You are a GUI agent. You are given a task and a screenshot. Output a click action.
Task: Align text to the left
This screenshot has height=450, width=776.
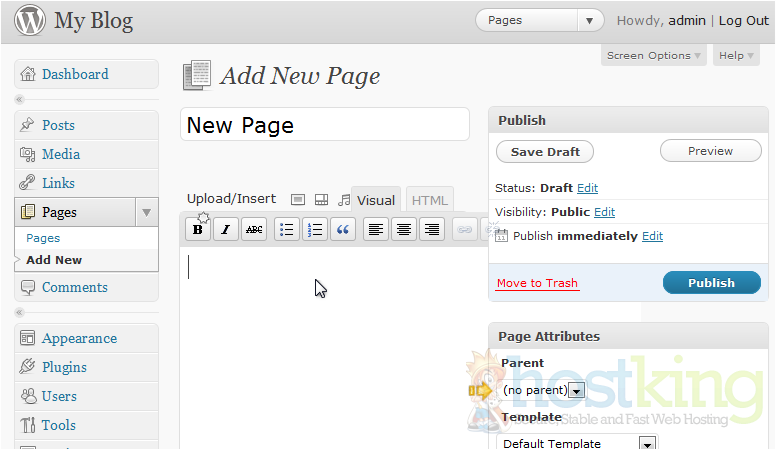click(376, 230)
